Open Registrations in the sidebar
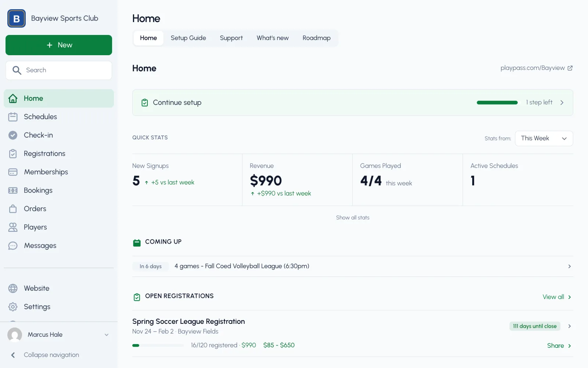This screenshot has height=368, width=588. [x=59, y=153]
